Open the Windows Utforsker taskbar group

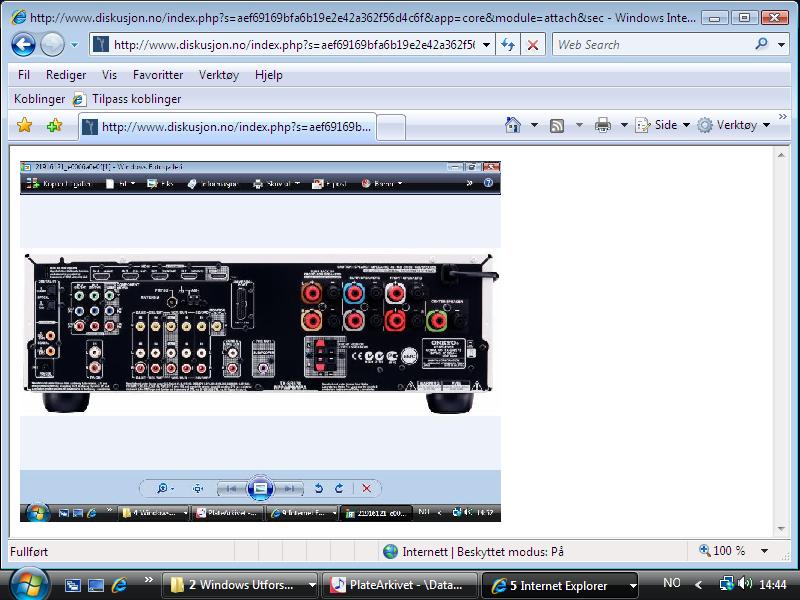[x=240, y=585]
